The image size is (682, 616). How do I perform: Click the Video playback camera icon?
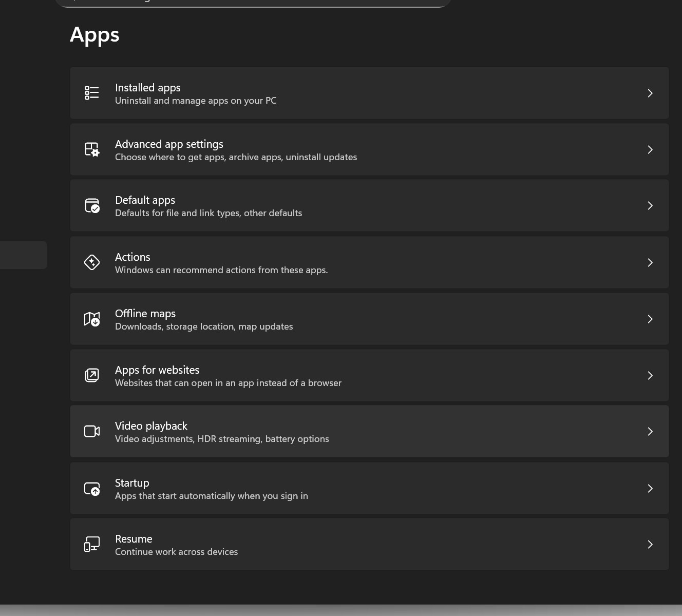pos(92,431)
